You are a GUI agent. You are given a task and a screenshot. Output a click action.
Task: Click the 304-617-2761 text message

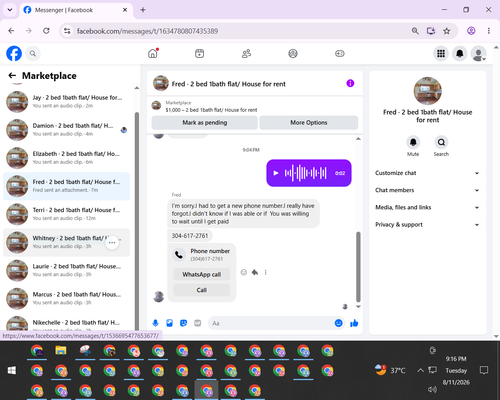click(x=190, y=236)
